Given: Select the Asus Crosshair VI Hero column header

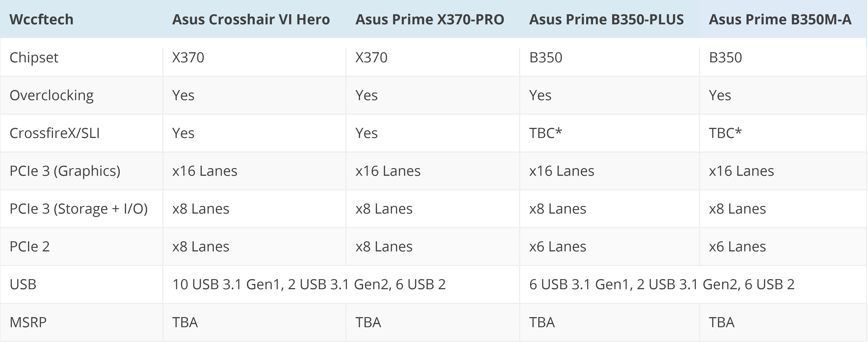Looking at the screenshot, I should point(251,19).
